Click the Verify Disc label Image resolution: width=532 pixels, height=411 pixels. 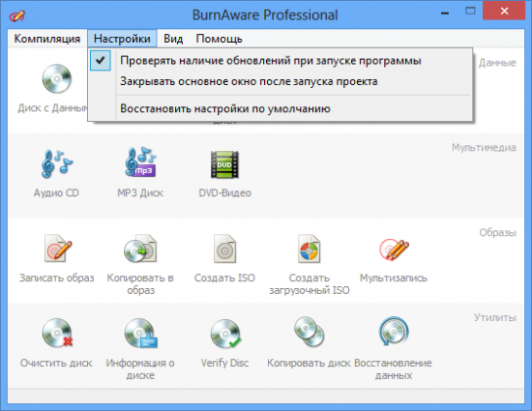[x=225, y=363]
